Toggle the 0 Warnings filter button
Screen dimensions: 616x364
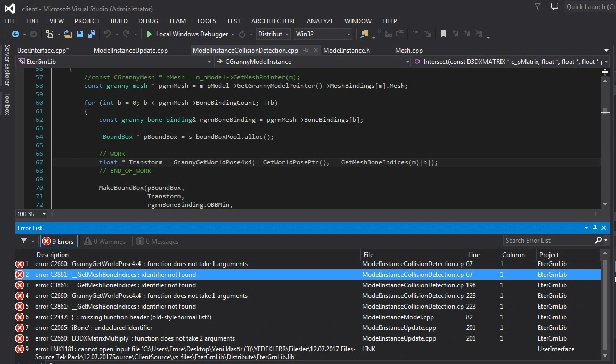pos(105,241)
